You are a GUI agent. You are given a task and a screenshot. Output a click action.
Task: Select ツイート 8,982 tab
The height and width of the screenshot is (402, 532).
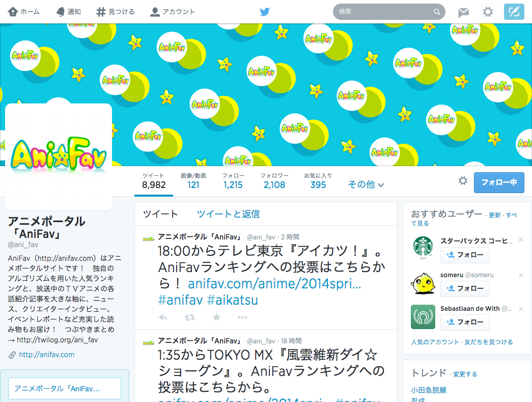coord(154,181)
